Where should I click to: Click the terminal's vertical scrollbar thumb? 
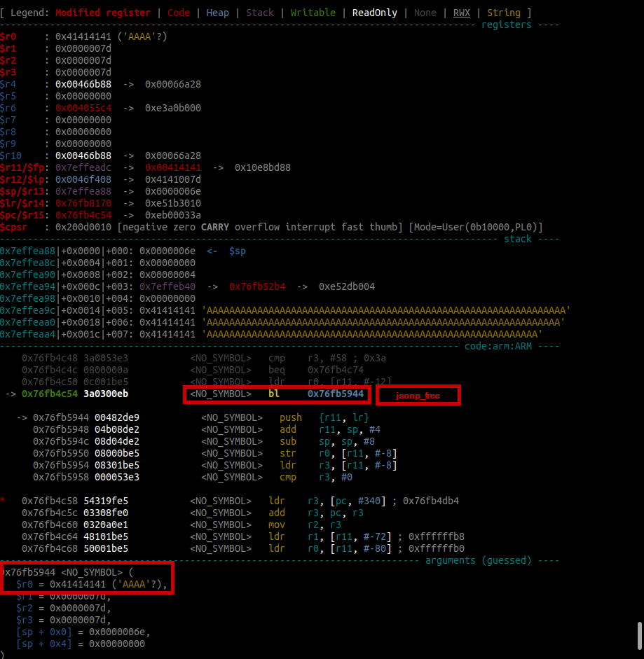(638, 636)
